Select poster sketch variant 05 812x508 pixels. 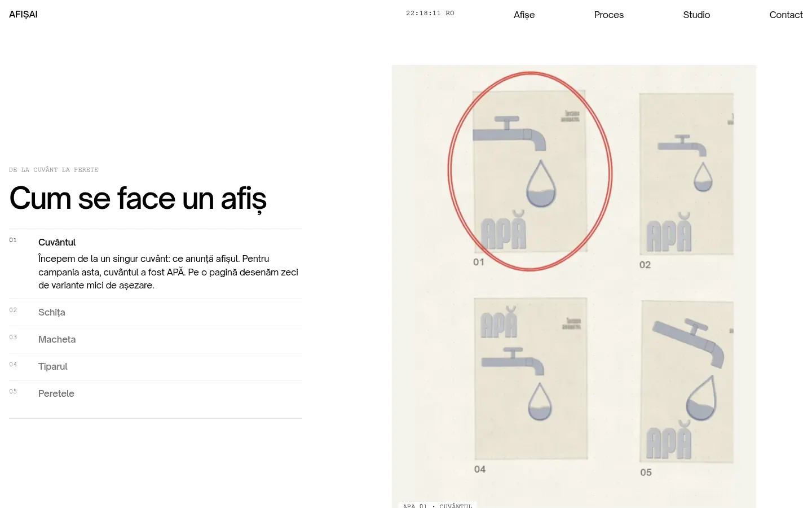(x=687, y=382)
